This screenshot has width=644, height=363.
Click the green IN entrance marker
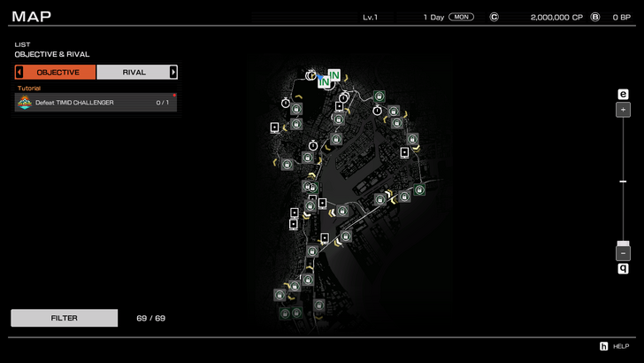(x=334, y=76)
